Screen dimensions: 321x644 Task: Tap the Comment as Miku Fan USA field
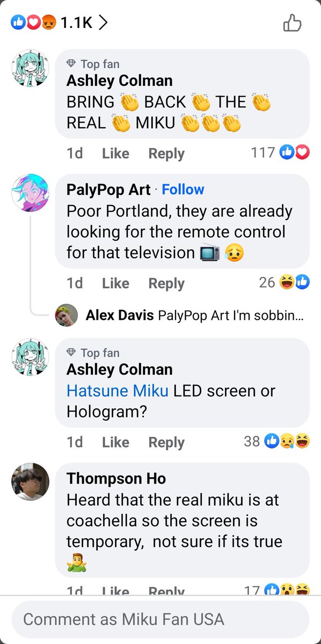pyautogui.click(x=160, y=619)
